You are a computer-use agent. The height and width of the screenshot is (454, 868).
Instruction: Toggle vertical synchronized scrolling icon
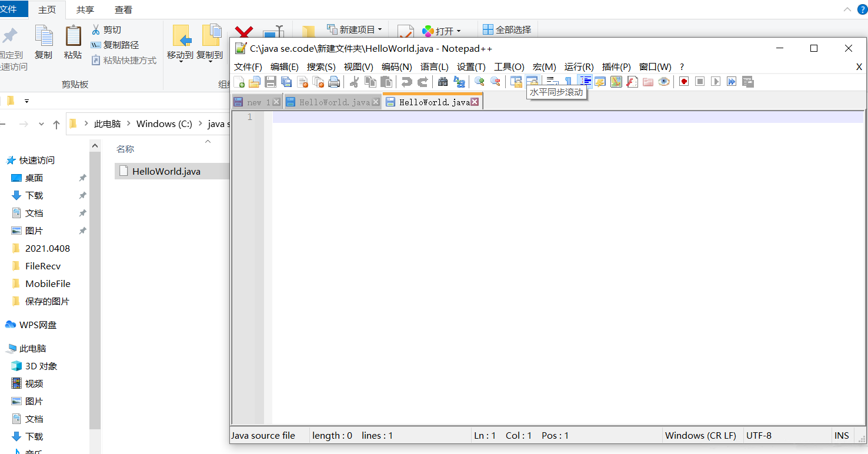point(516,82)
